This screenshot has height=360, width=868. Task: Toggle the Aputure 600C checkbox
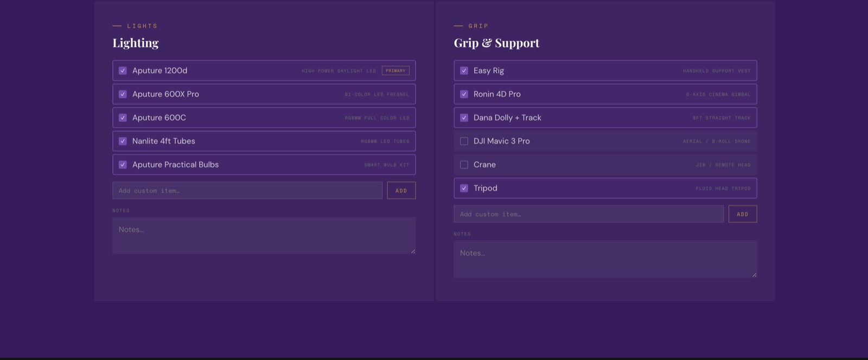tap(123, 118)
